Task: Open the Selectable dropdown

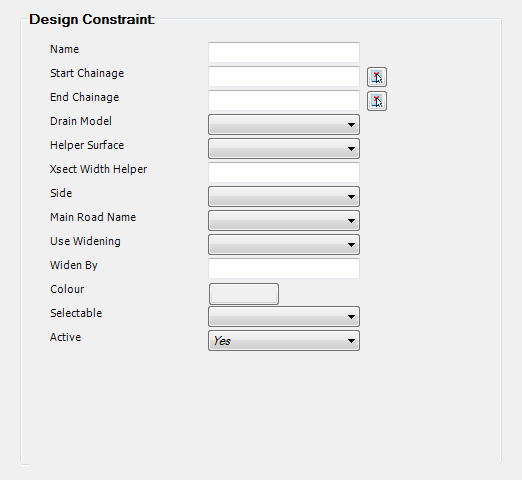Action: pos(284,317)
